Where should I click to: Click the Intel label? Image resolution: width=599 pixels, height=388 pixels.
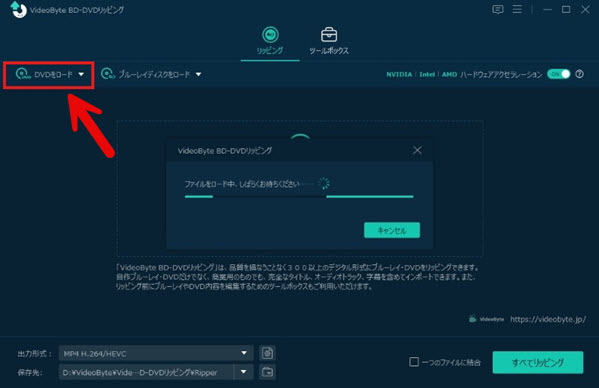coord(427,74)
